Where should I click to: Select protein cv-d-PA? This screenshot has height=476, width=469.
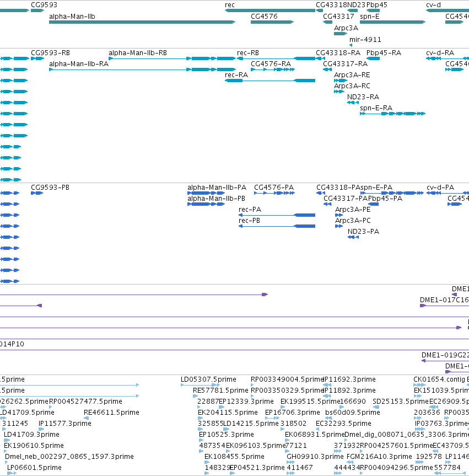coord(448,193)
